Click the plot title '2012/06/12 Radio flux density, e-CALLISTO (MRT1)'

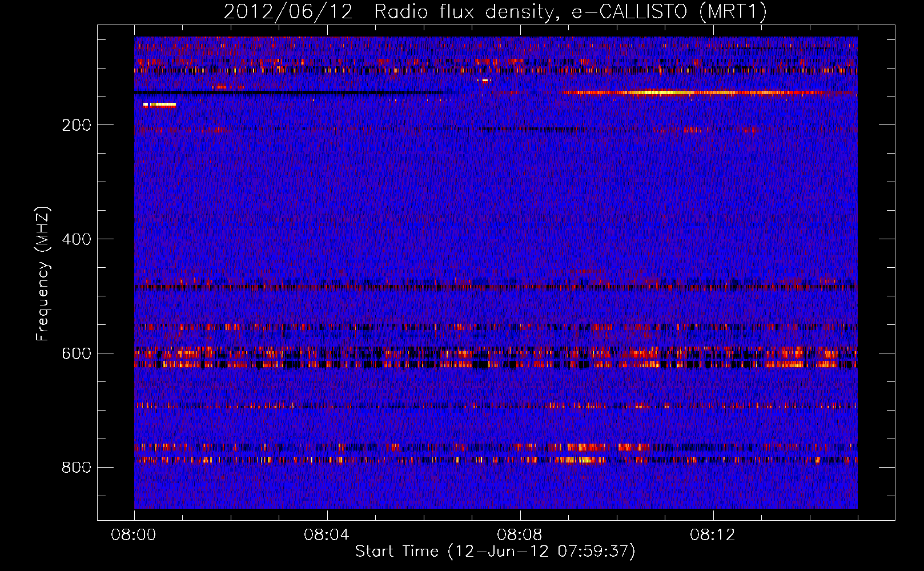(495, 11)
